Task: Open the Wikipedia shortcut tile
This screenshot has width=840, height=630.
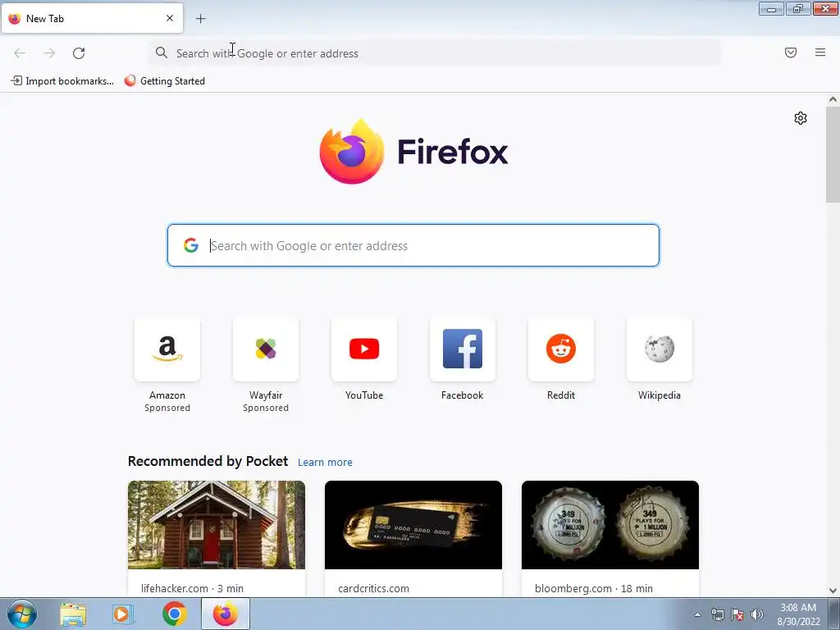Action: (660, 349)
